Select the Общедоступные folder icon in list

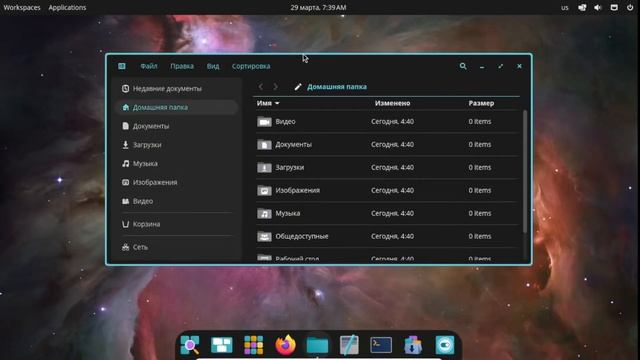(x=264, y=236)
